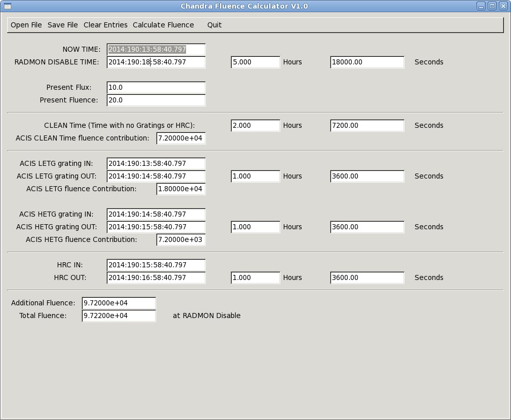
Task: Edit the HRC IN timestamp field
Action: 156,265
